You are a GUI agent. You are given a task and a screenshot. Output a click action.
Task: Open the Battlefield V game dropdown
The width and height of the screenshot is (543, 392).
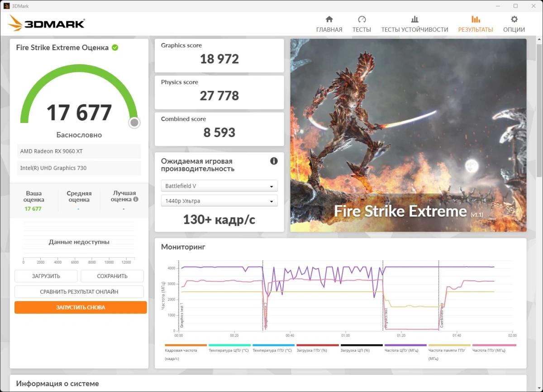click(x=219, y=185)
